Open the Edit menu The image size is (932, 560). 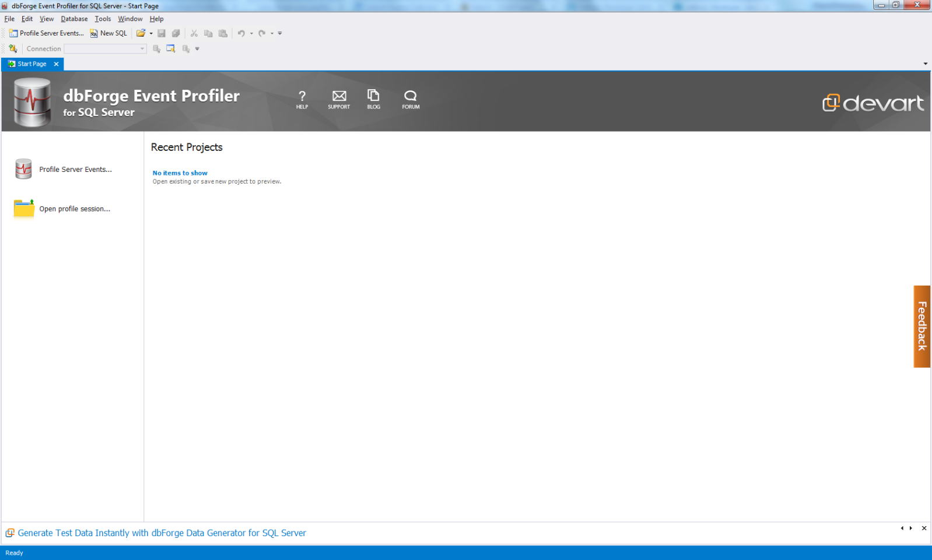pos(27,19)
